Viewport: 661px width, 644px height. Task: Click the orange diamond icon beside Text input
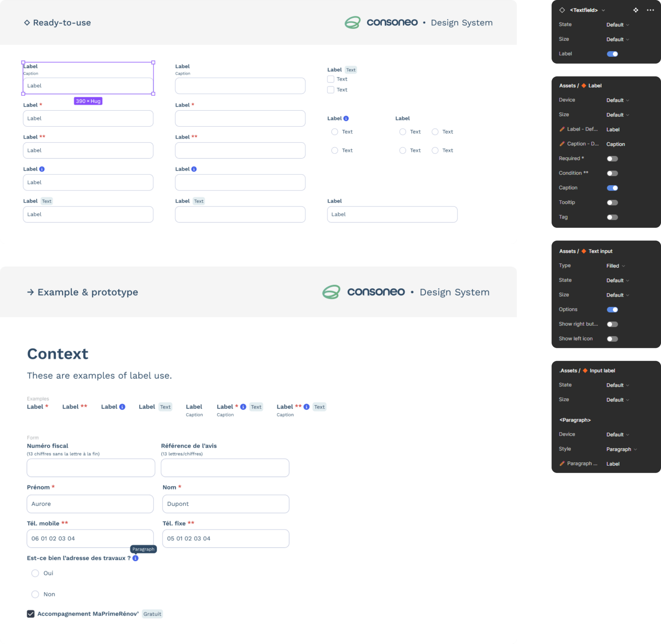pyautogui.click(x=584, y=251)
